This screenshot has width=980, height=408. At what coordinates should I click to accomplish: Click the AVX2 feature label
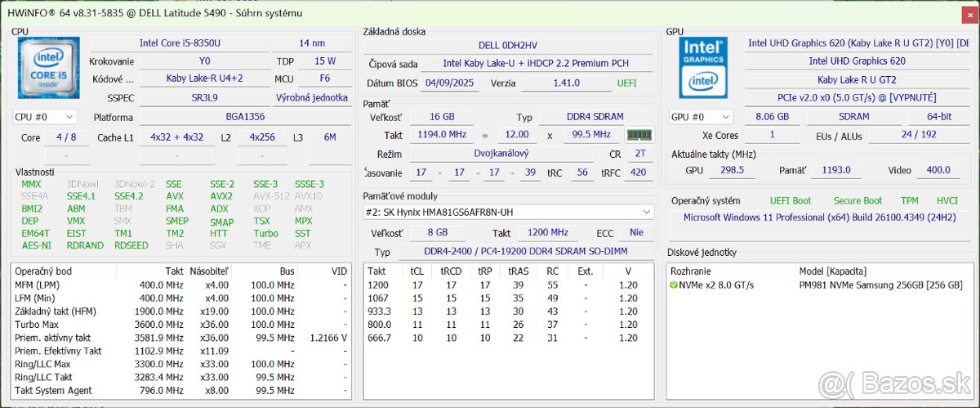point(221,196)
